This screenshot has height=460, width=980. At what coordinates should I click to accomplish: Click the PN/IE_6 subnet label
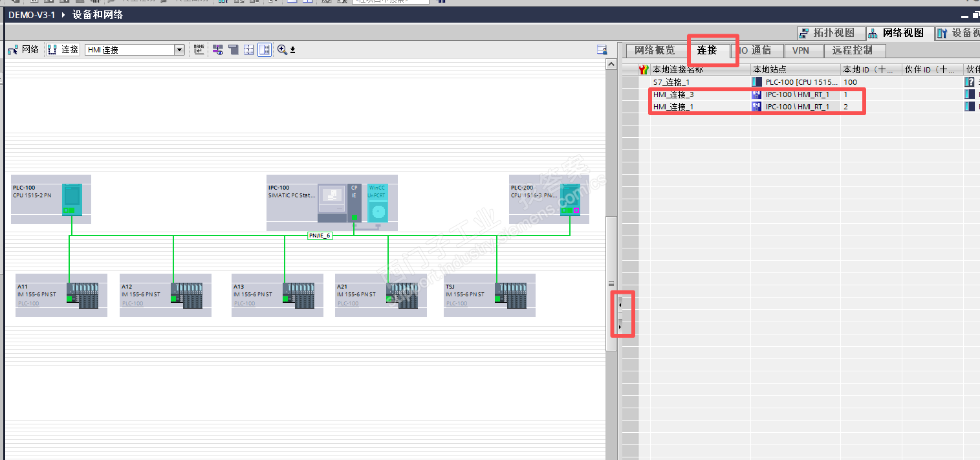point(320,236)
